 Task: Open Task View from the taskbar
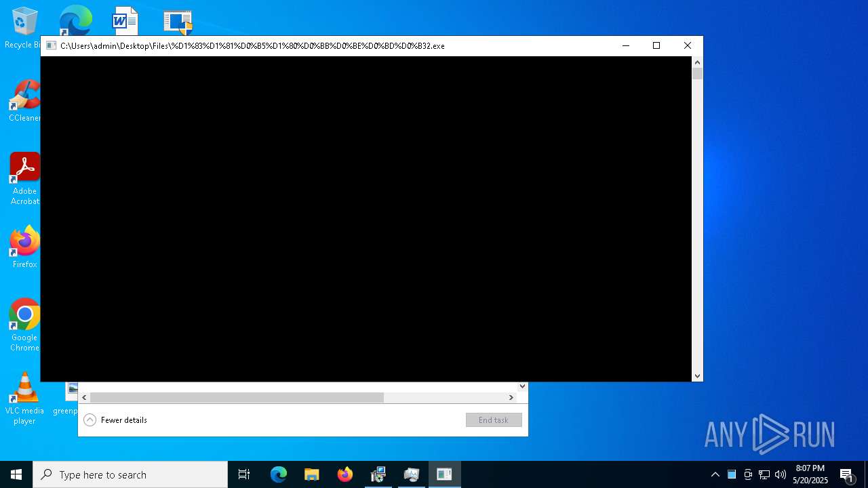[x=244, y=474]
